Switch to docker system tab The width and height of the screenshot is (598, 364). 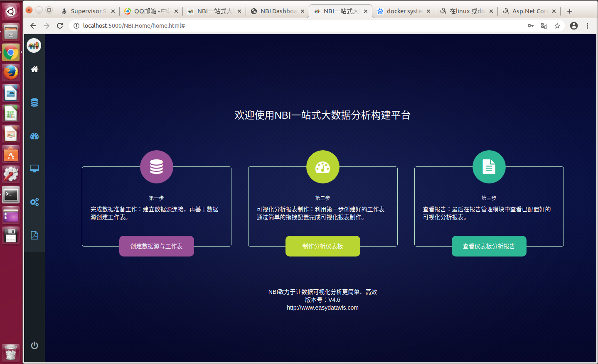pos(404,11)
